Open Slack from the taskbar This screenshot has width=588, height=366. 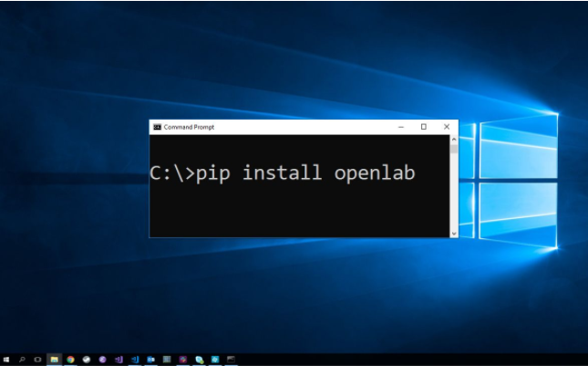183,360
